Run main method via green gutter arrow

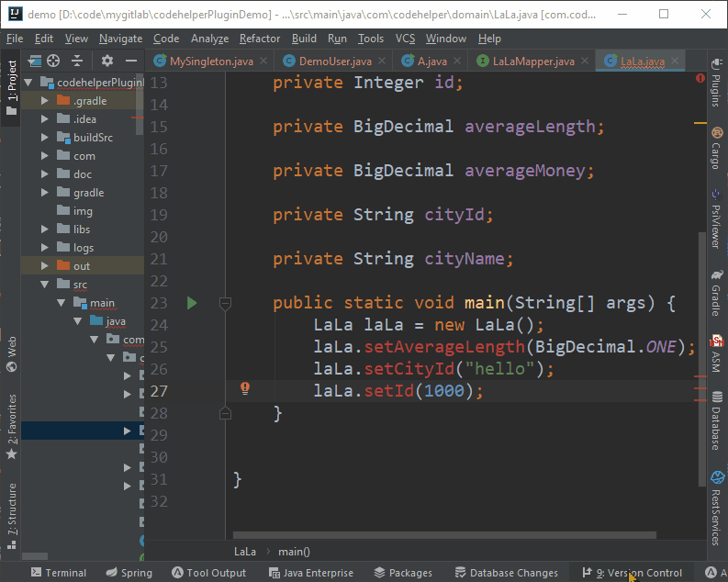(x=192, y=303)
